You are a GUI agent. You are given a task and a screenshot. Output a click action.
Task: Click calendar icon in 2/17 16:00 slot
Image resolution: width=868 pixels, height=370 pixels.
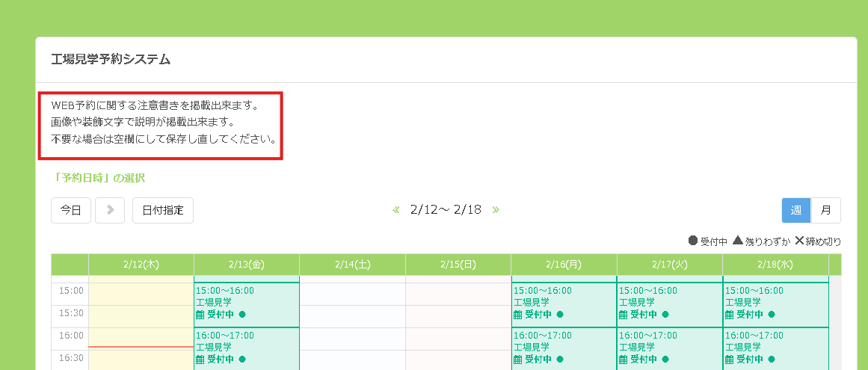click(x=624, y=360)
